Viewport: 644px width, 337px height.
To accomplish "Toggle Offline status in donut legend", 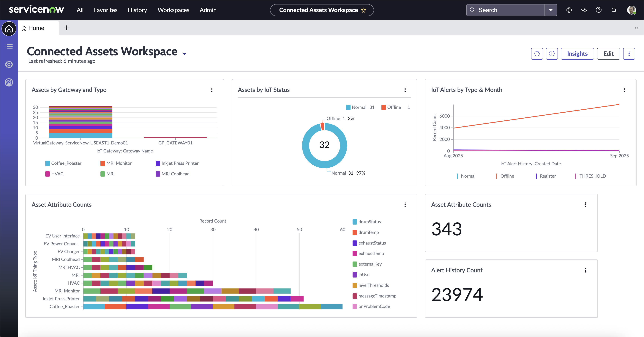I will pos(395,107).
